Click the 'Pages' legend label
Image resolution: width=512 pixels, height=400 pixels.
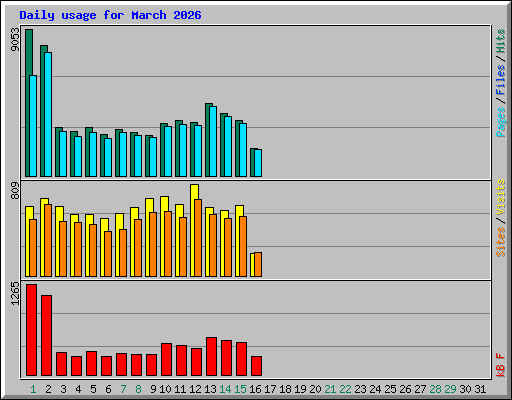click(500, 122)
